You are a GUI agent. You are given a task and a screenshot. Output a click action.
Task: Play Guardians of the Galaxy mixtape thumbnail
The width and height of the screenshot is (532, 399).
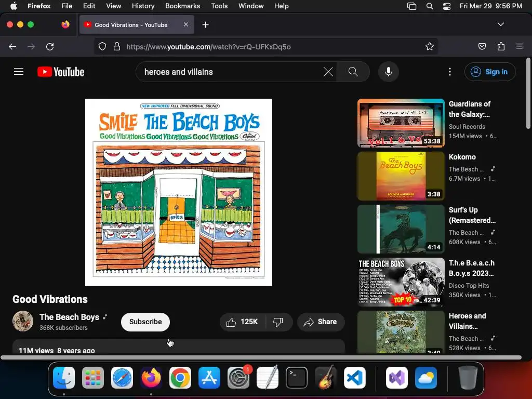pos(401,123)
